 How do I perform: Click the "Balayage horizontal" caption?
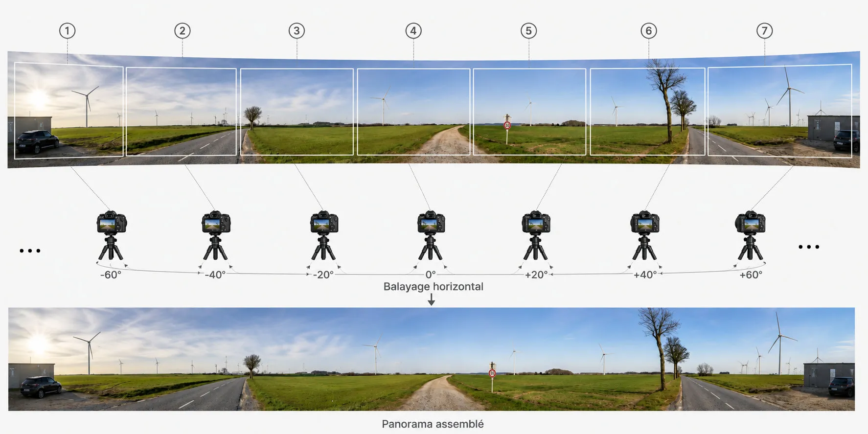click(x=433, y=287)
